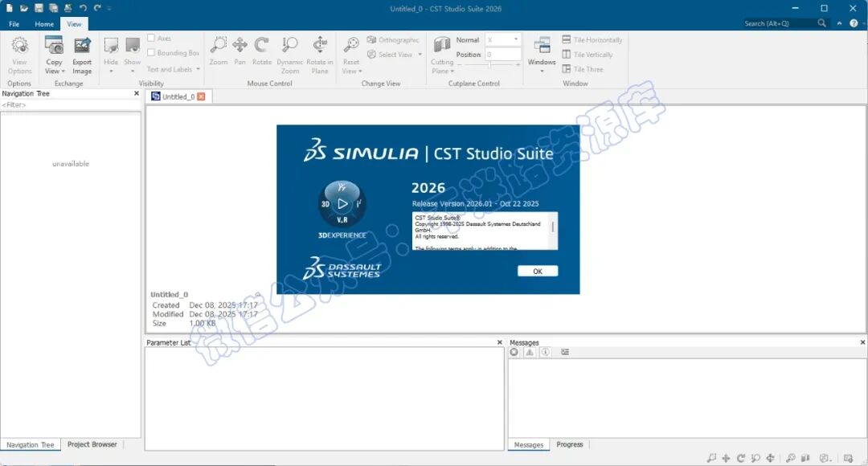Close the Messages panel

click(x=862, y=342)
